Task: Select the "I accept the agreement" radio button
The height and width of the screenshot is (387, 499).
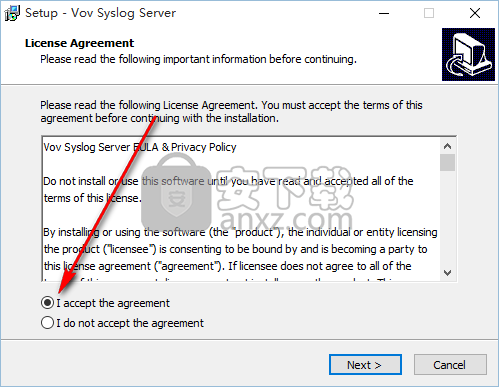Action: [x=47, y=303]
